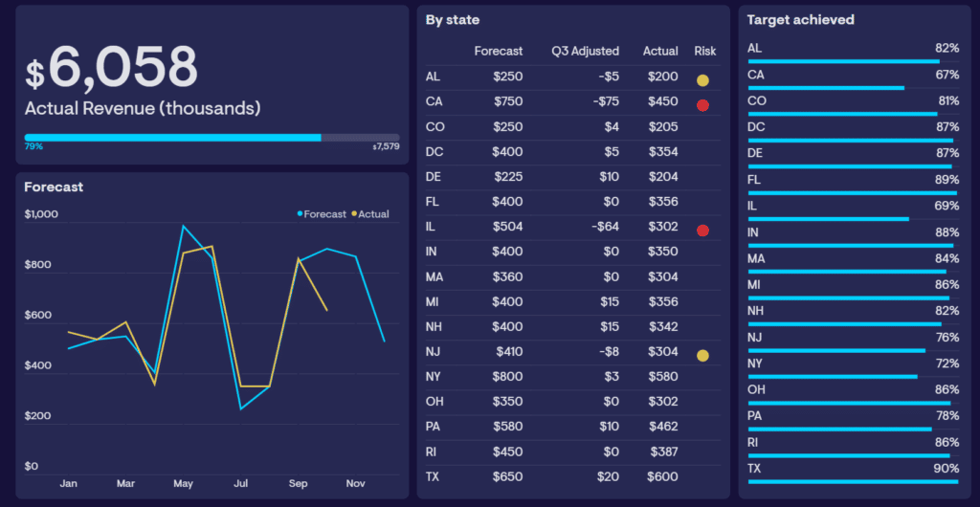Click the TX target achieved bar
980x507 pixels.
[x=853, y=481]
